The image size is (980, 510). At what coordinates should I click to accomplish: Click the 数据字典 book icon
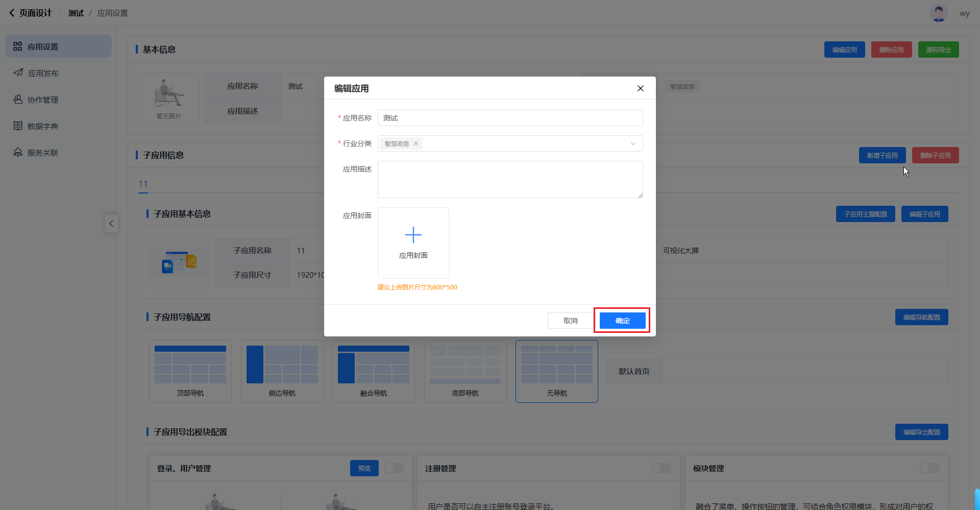coord(18,126)
